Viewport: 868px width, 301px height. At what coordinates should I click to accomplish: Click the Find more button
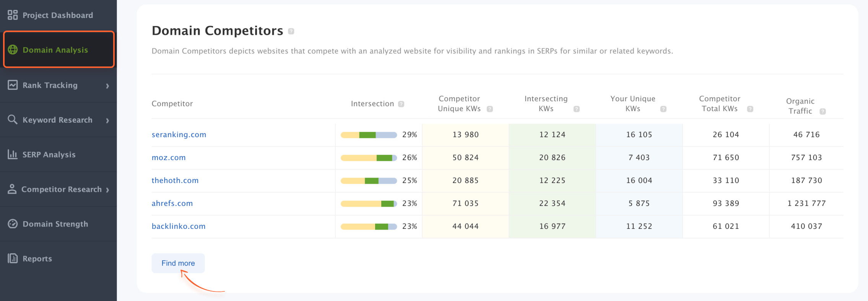tap(178, 263)
